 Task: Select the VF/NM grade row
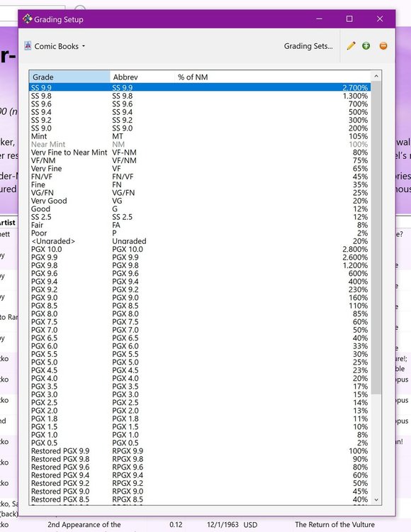pos(200,160)
